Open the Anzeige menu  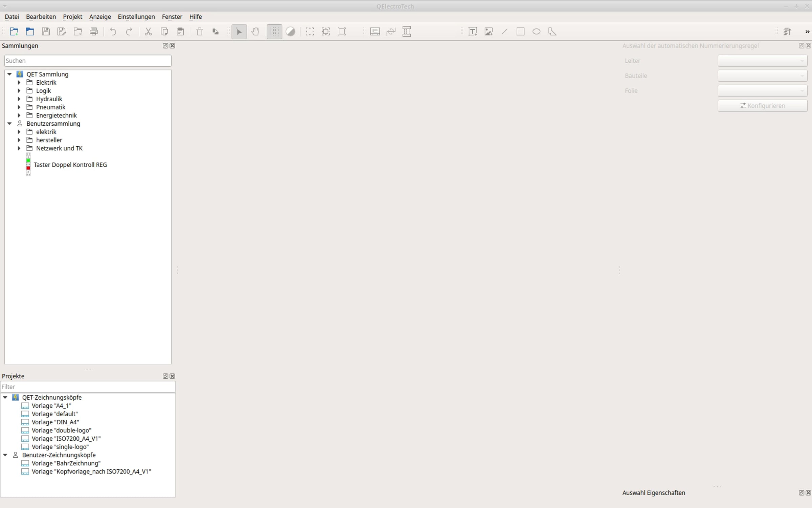(x=100, y=17)
